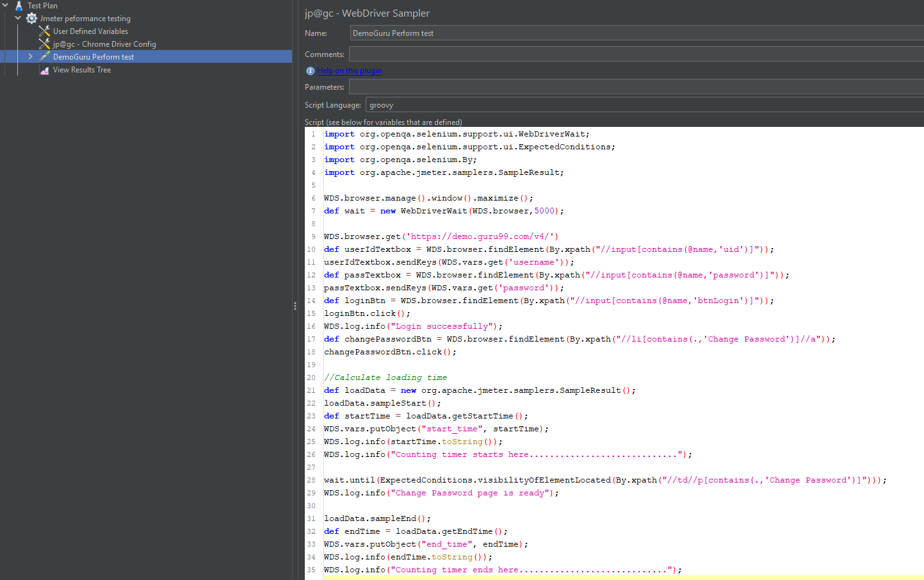
Task: Click line number 20 in script gutter
Action: pos(311,377)
